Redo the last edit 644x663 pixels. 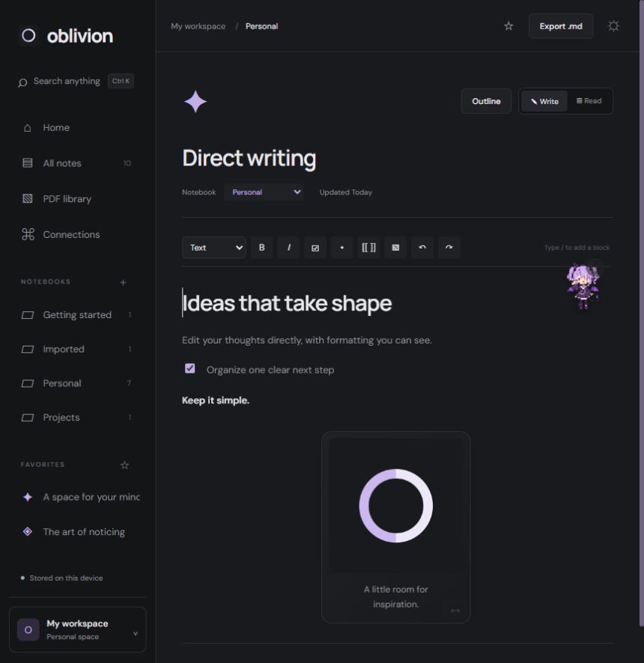point(449,248)
